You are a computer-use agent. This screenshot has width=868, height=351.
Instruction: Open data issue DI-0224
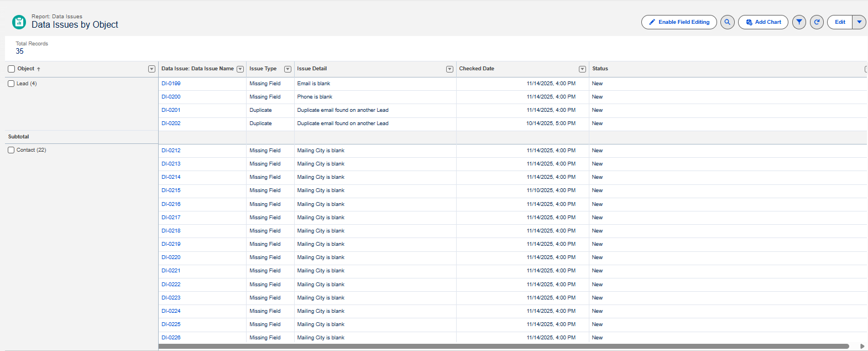pos(171,311)
